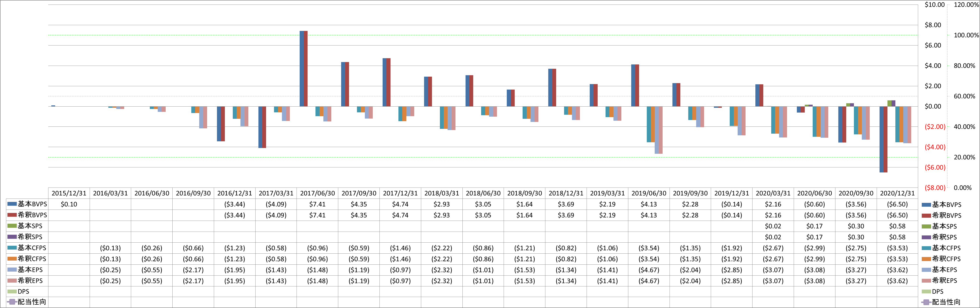
Task: Click the 60.00% secondary axis label
Action: [x=964, y=96]
